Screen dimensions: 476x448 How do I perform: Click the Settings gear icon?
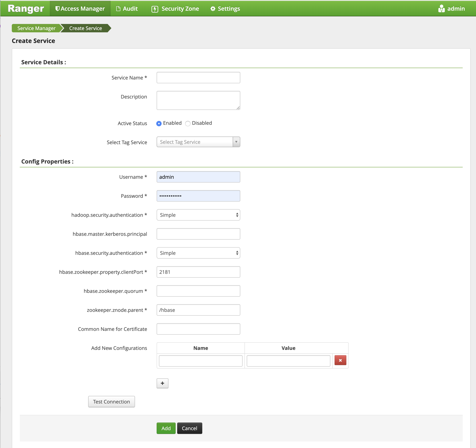pyautogui.click(x=213, y=9)
